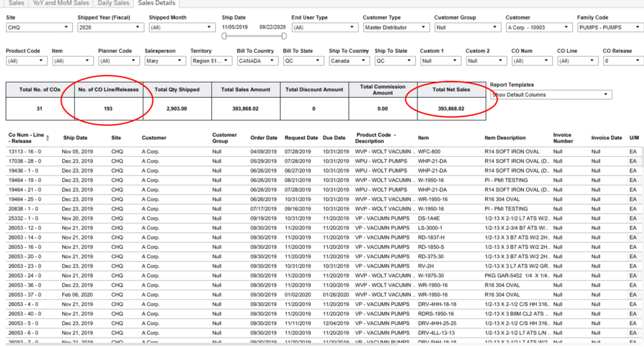Select row 26053 - 40 - 0
The image size is (644, 347).
tap(325, 314)
